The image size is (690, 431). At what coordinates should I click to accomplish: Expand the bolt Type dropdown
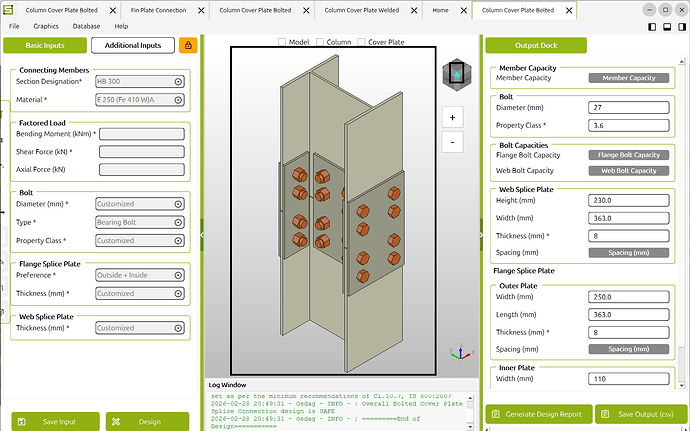pyautogui.click(x=140, y=222)
